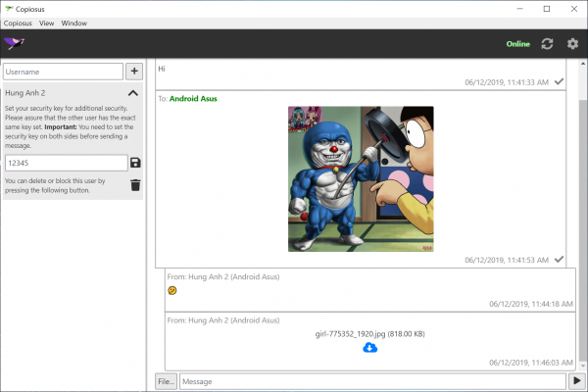This screenshot has height=392, width=588.
Task: Focus the Message text box
Action: coord(372,381)
